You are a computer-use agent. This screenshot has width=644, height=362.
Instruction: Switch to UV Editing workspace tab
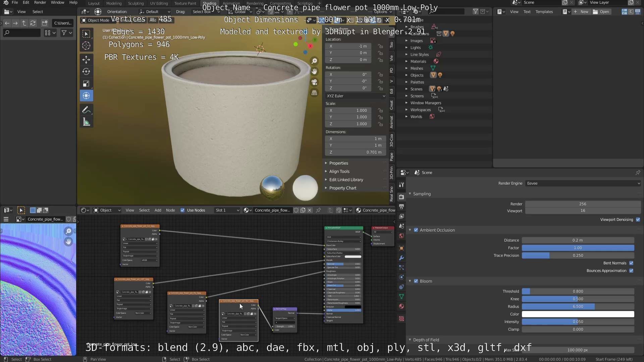159,3
